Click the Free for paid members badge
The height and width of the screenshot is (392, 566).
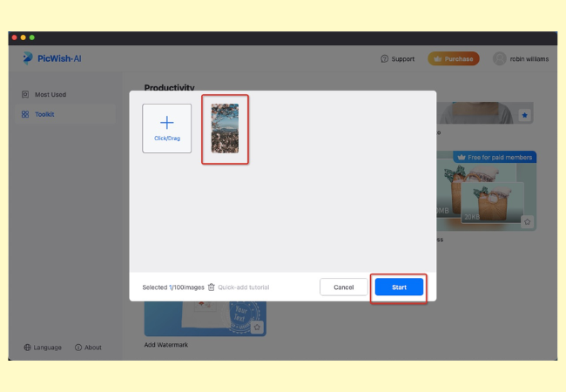pyautogui.click(x=494, y=157)
